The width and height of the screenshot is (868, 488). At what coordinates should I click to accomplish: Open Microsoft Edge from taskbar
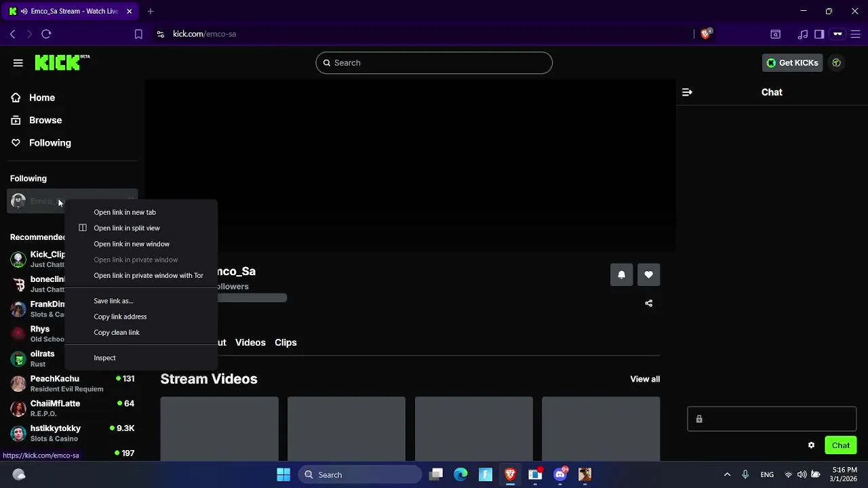(460, 474)
